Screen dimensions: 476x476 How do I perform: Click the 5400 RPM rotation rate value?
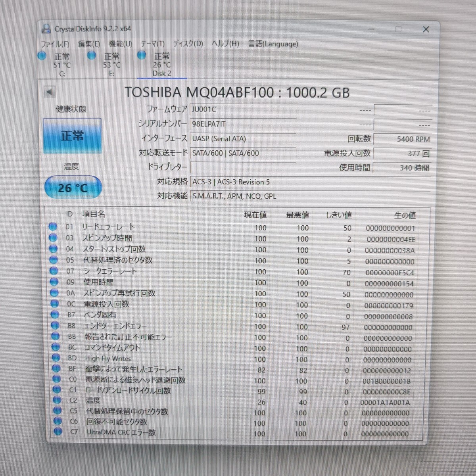pyautogui.click(x=402, y=139)
